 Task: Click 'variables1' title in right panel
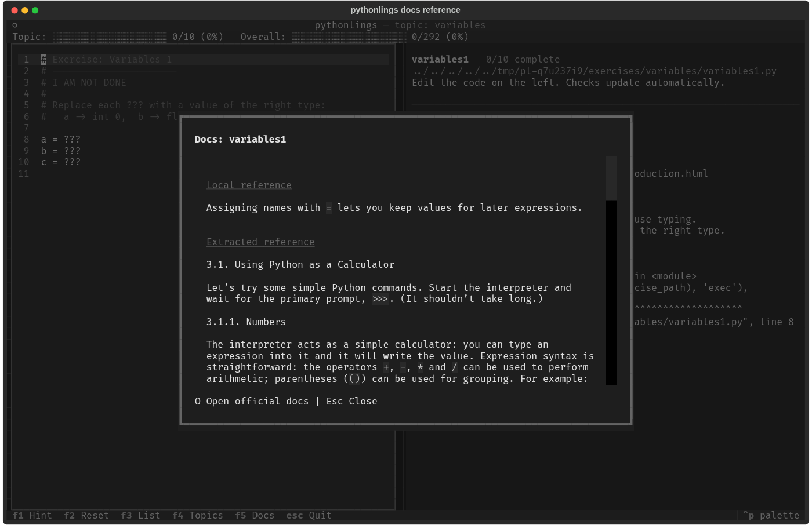coord(440,59)
